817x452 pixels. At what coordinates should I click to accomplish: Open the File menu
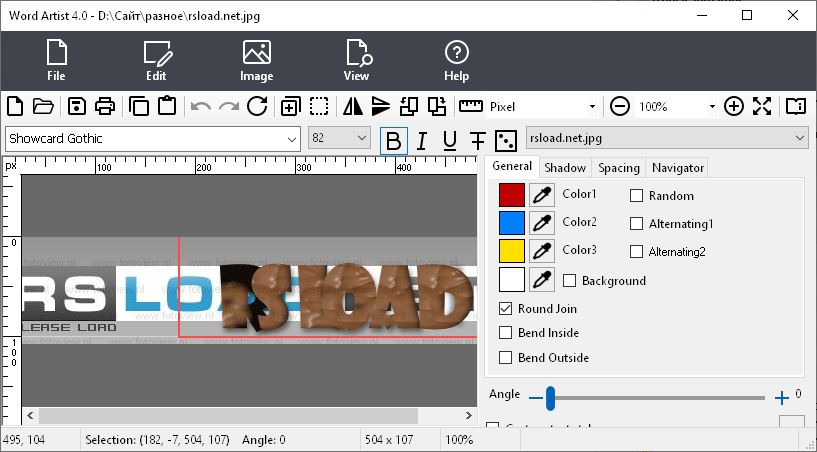click(56, 60)
